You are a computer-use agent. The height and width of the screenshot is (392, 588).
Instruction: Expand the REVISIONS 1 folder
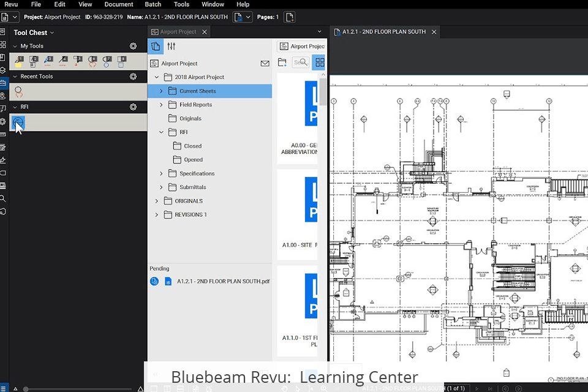[157, 214]
